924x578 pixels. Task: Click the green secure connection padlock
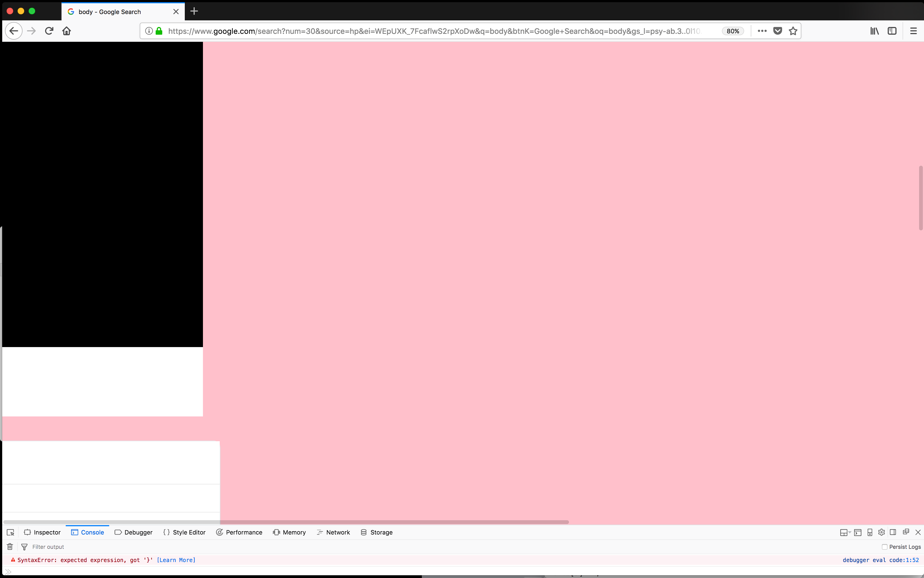[159, 31]
